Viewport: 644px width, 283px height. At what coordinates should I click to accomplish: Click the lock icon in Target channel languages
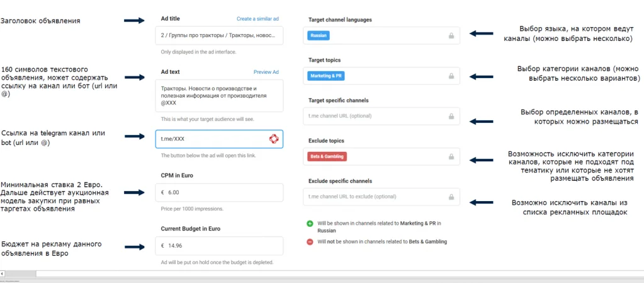pyautogui.click(x=451, y=36)
